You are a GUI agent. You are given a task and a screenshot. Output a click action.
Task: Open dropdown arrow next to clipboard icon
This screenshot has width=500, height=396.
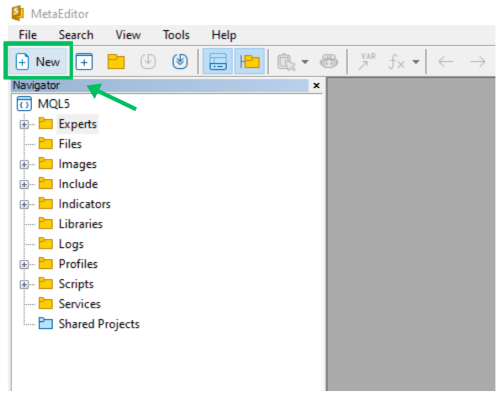pos(305,62)
